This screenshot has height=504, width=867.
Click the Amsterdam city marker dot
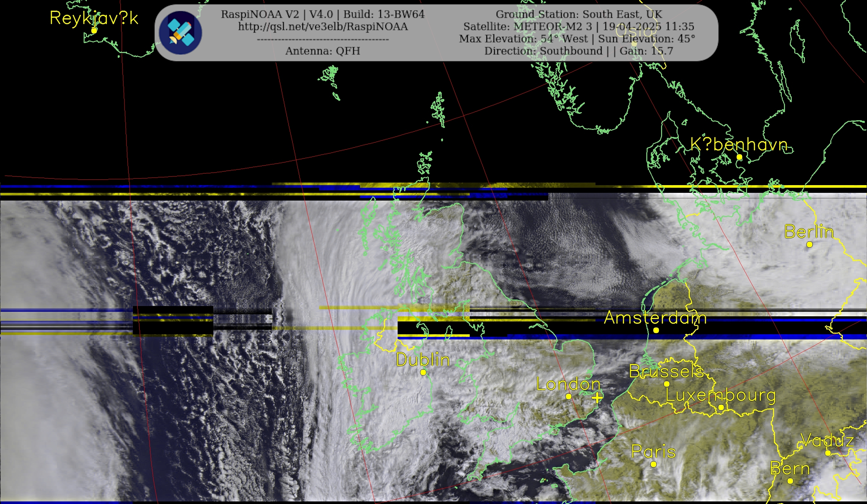(656, 330)
